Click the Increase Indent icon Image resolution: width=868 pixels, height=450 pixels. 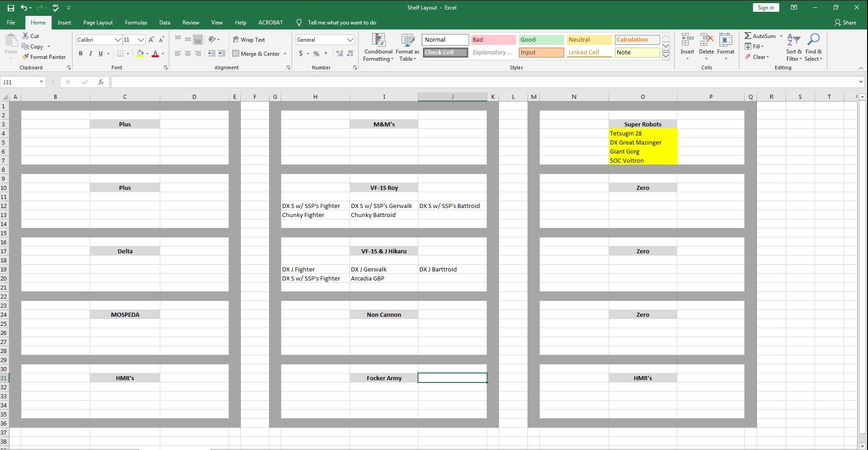[222, 53]
